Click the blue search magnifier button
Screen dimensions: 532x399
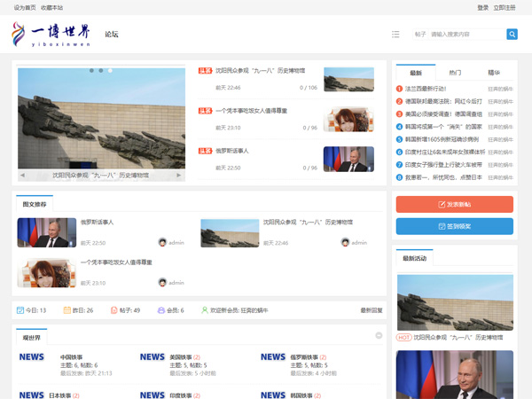pyautogui.click(x=512, y=35)
